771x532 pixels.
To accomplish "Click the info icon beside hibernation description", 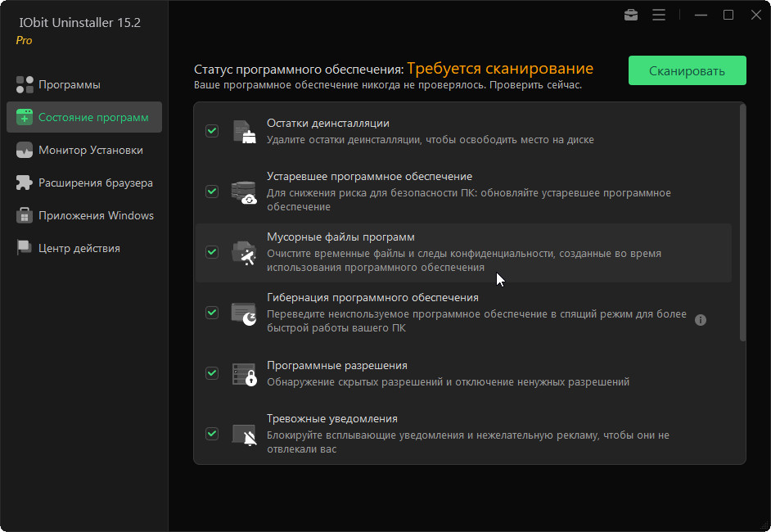I will [701, 320].
